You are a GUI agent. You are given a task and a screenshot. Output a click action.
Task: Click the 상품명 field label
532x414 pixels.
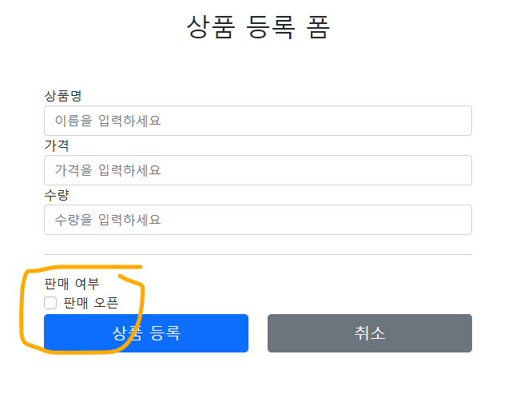coord(63,96)
